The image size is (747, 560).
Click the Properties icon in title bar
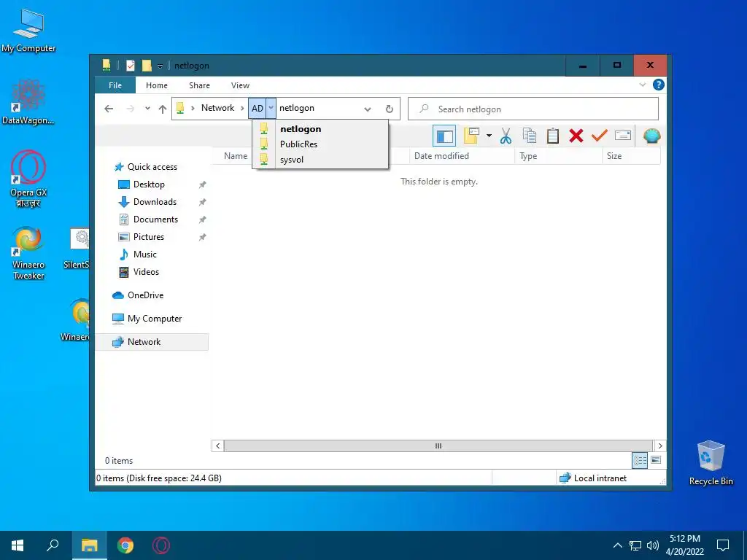click(x=130, y=66)
